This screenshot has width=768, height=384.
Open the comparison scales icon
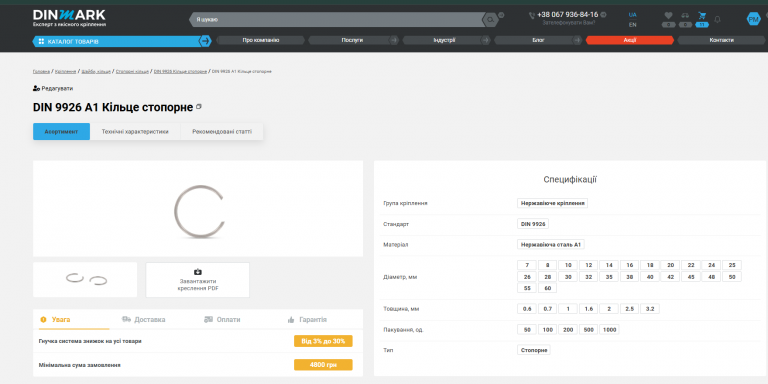pyautogui.click(x=685, y=16)
